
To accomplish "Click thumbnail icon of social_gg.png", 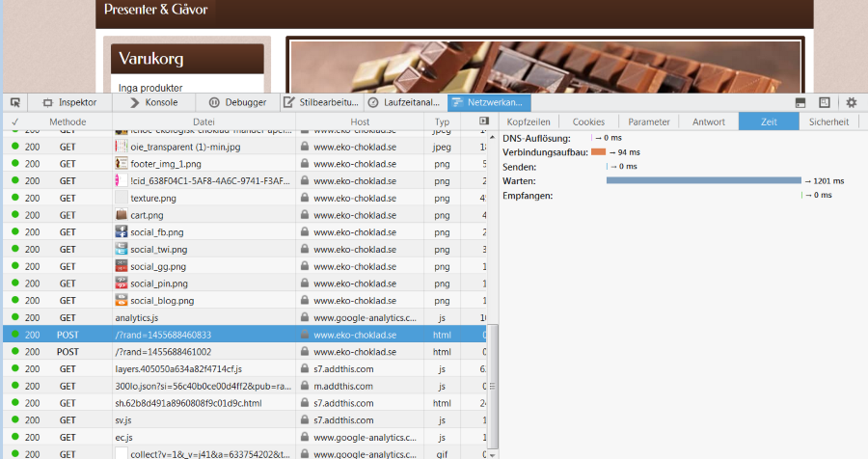I will coord(122,266).
